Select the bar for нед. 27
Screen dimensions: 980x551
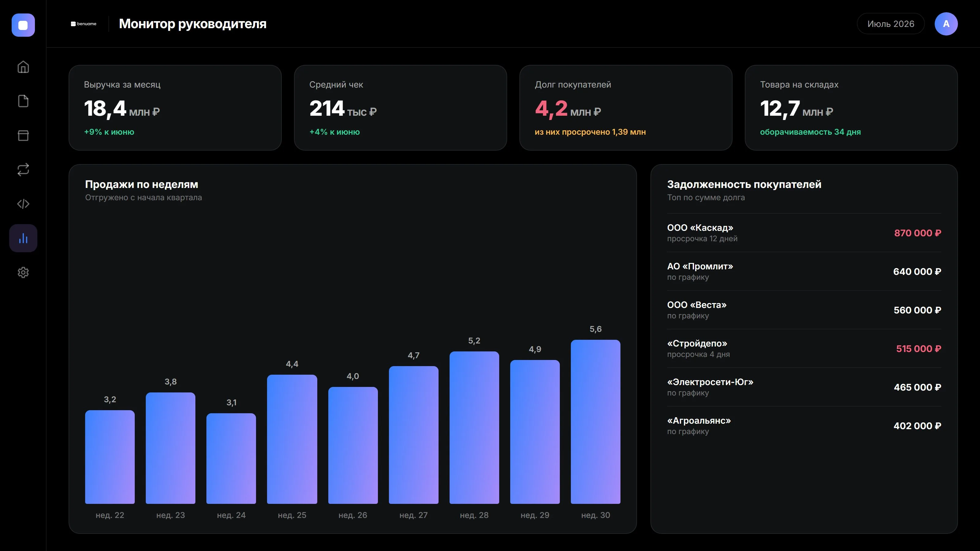[413, 435]
